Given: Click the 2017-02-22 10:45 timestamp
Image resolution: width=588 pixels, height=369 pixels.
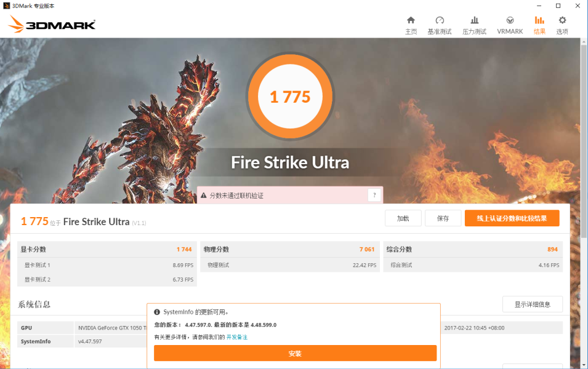Looking at the screenshot, I should point(474,328).
